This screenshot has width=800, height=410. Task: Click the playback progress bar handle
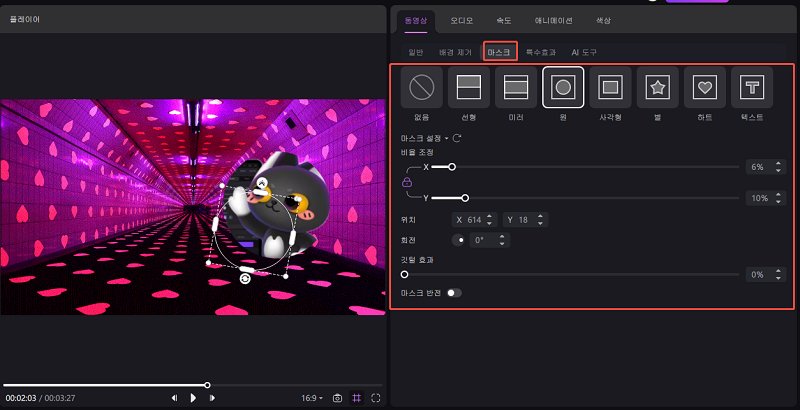pos(207,385)
